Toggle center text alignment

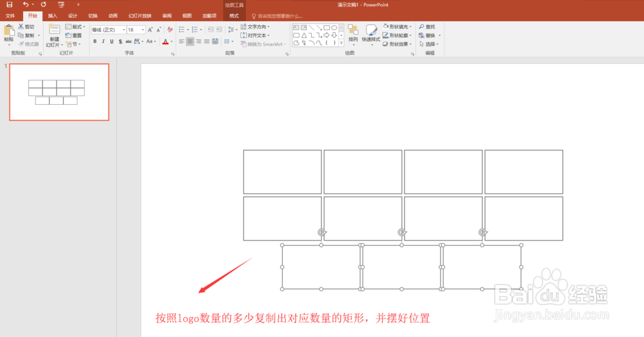(190, 41)
